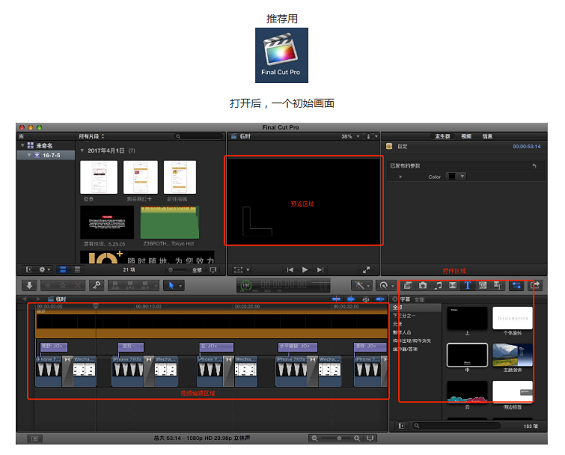The height and width of the screenshot is (455, 565).
Task: Select the green Z3BROTH clip thumbnail
Action: [x=169, y=222]
